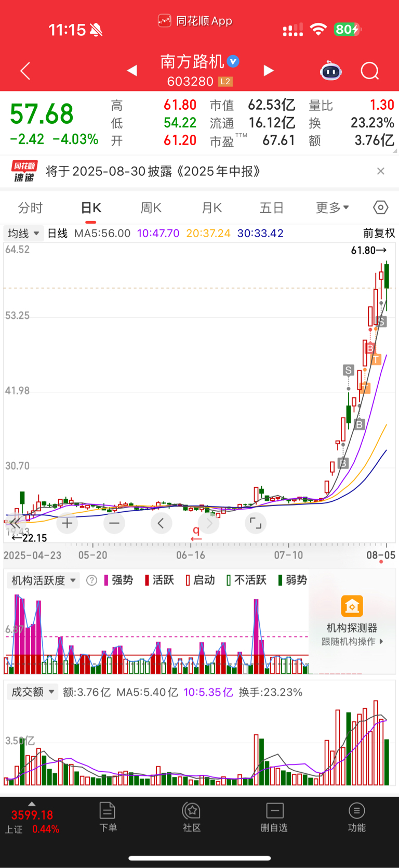Tap the orange 20:37.24 MA value

(x=208, y=233)
